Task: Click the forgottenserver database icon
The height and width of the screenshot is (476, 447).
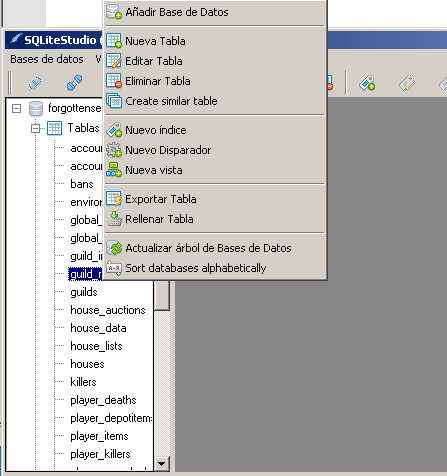Action: coord(36,108)
